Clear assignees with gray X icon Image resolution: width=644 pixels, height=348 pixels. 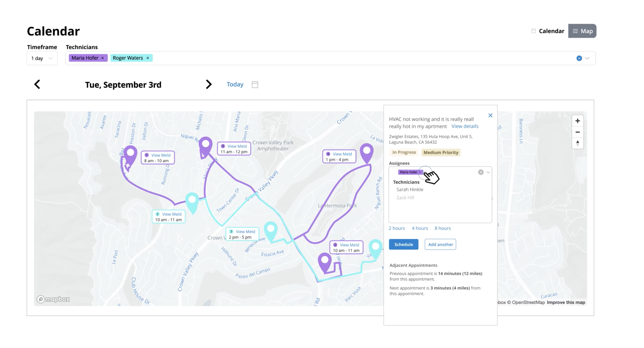480,172
